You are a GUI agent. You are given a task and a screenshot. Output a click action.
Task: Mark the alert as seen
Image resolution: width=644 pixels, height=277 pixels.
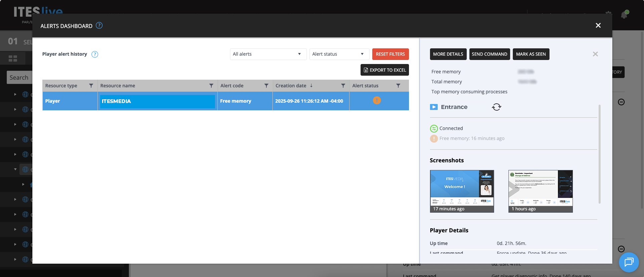pyautogui.click(x=531, y=54)
